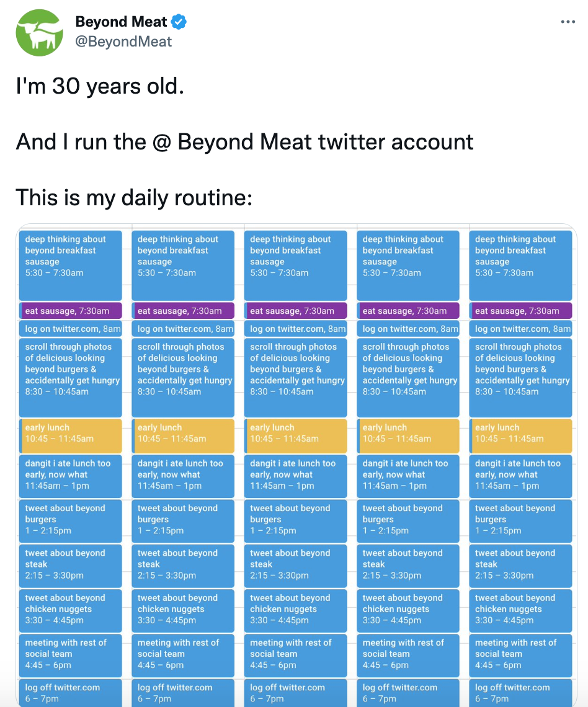Viewport: 588px width, 707px height.
Task: Click the 'scroll through photos of delicious looking beyond burgers' event
Action: [70, 377]
